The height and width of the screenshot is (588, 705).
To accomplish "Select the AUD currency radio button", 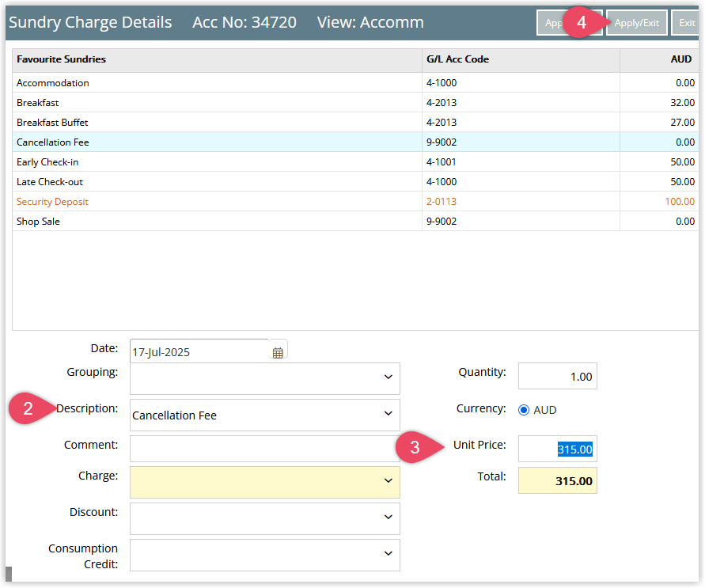I will 523,410.
